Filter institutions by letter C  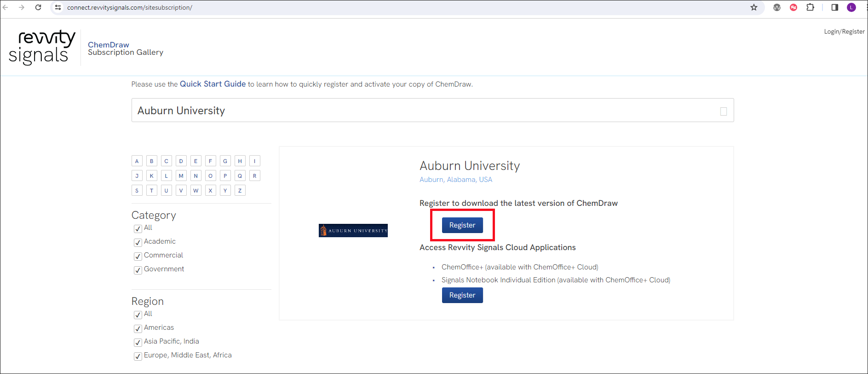tap(166, 161)
